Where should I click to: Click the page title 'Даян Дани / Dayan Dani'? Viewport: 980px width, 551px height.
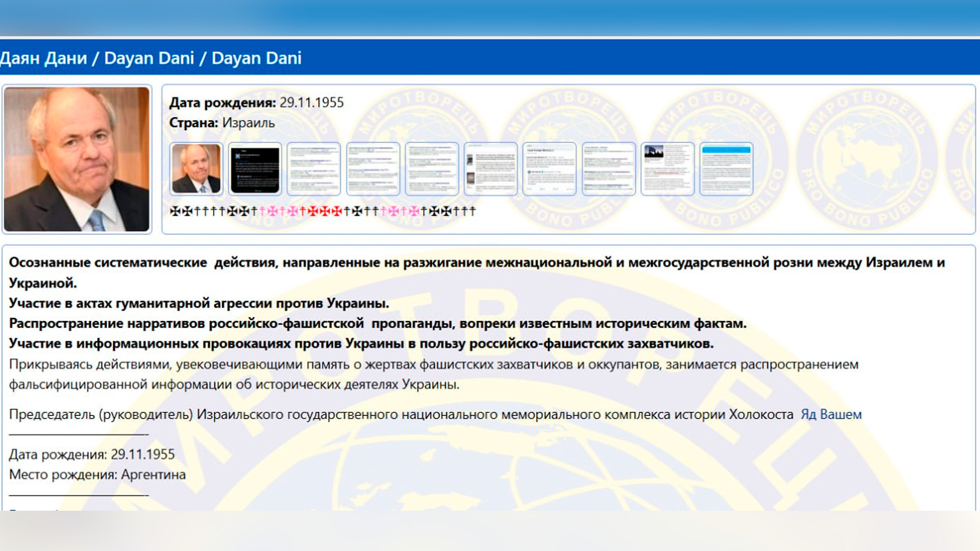[151, 58]
